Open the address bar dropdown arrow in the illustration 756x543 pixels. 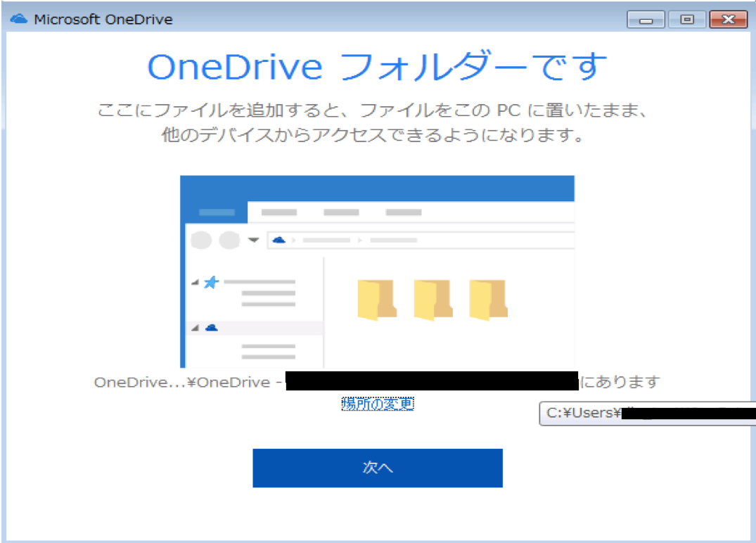point(255,239)
